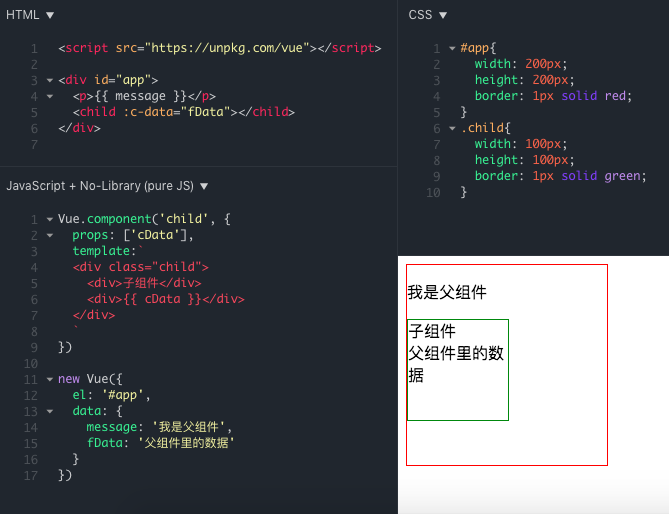The image size is (669, 514).
Task: Collapse the props fold arrow on JS line 2
Action: coord(50,235)
